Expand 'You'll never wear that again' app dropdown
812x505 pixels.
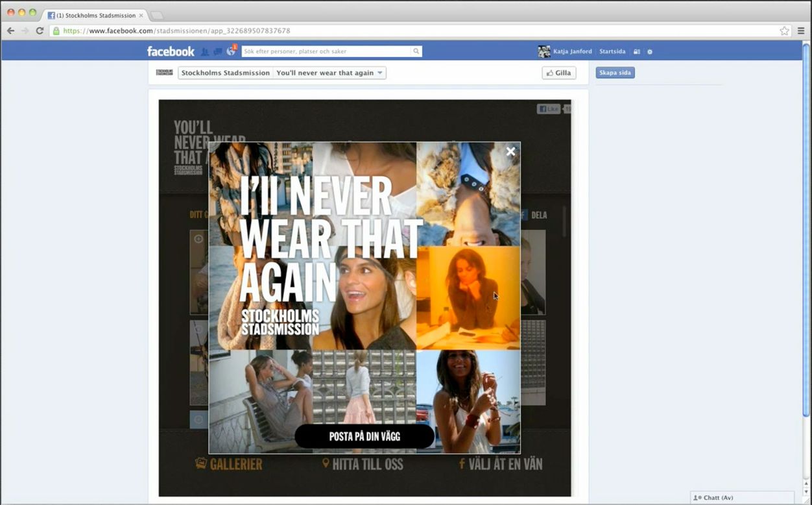pos(329,73)
